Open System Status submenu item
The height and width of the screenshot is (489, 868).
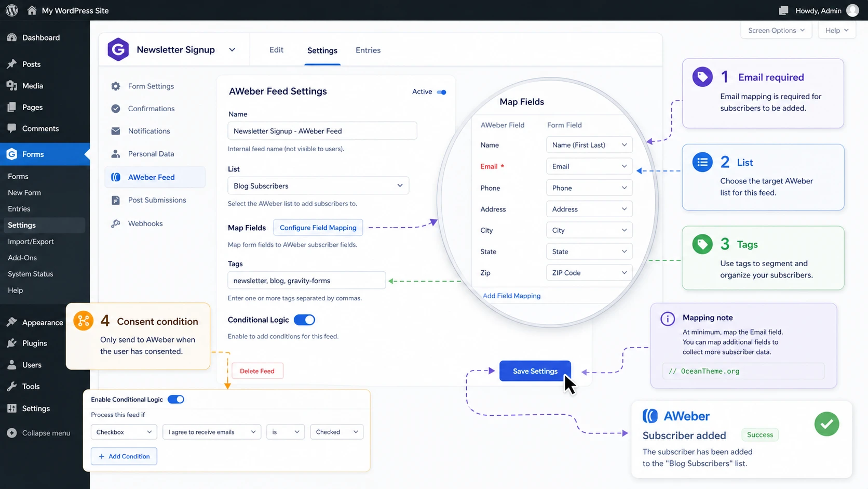pyautogui.click(x=31, y=274)
